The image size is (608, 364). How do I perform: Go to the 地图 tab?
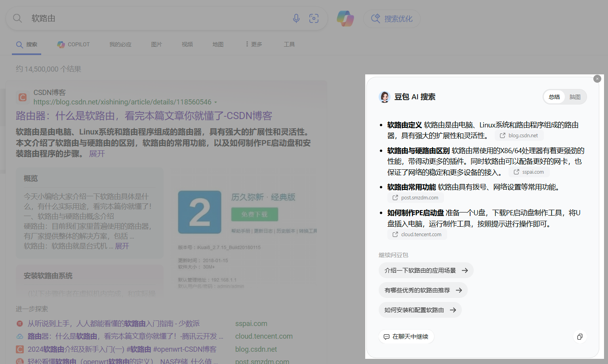click(x=218, y=44)
